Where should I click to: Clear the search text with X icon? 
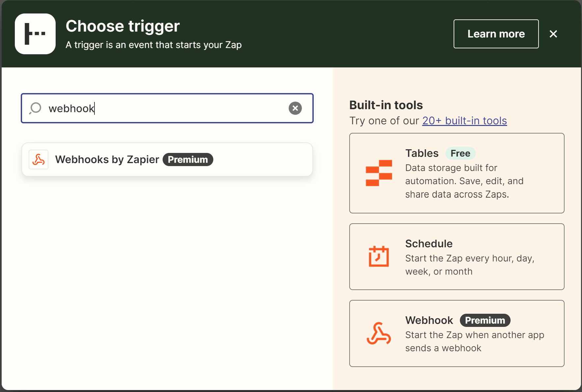[295, 108]
